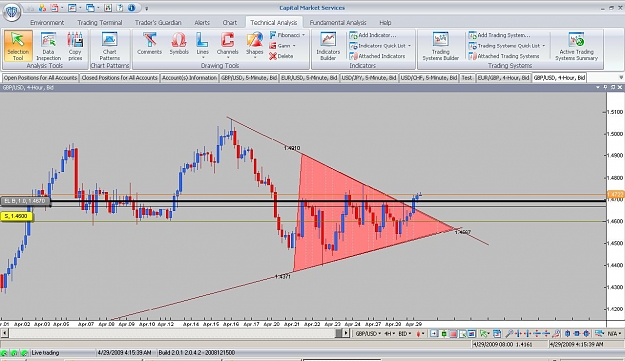Expand the Indicators Quick List
The width and height of the screenshot is (625, 361).
[x=380, y=46]
